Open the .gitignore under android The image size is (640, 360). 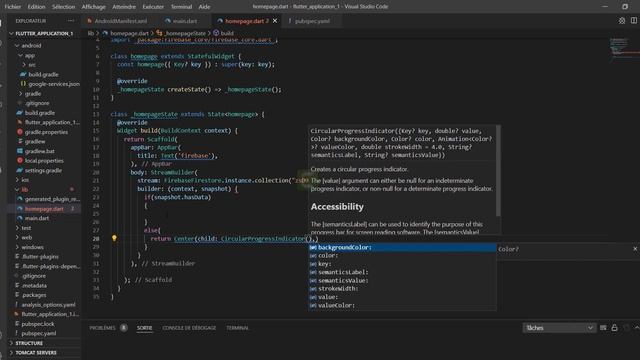[x=37, y=103]
